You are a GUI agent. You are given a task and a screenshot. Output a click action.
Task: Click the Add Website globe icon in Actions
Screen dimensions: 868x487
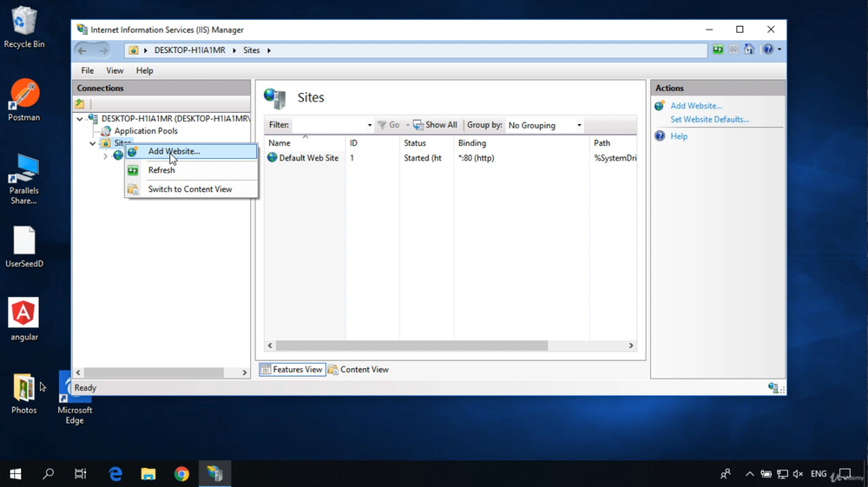[660, 105]
